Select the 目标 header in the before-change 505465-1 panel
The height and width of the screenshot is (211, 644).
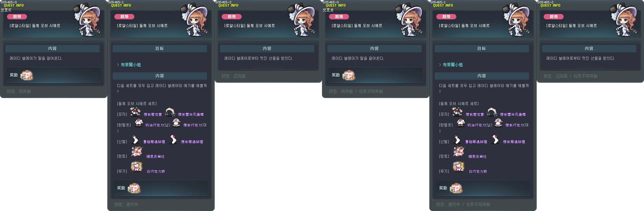160,49
